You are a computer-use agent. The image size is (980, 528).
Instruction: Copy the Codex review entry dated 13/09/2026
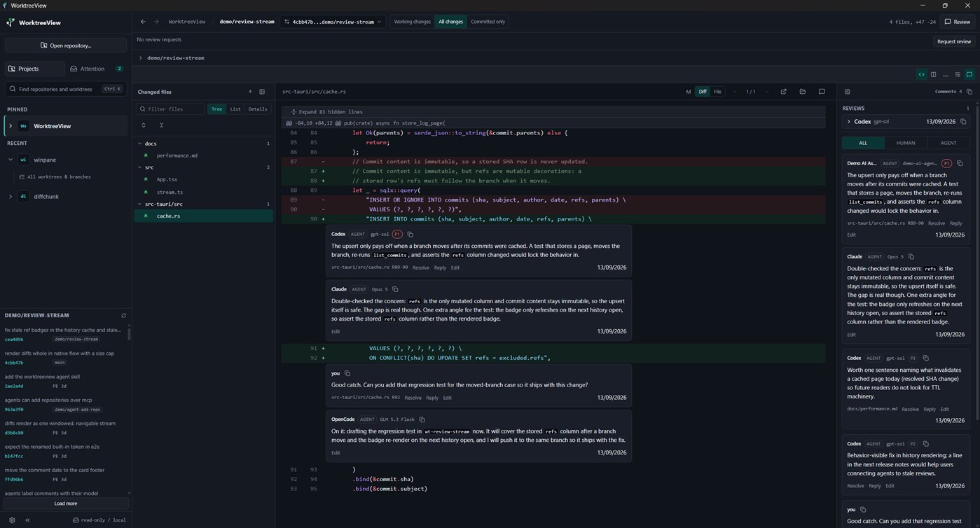[x=963, y=122]
